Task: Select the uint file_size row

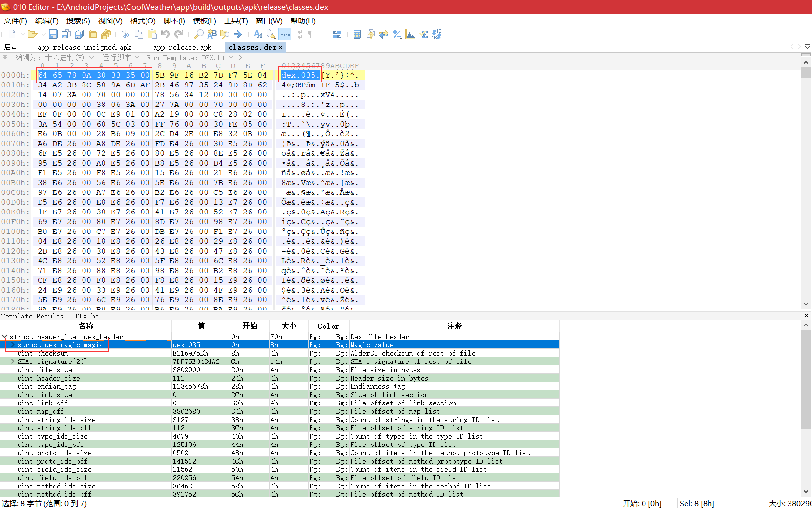Action: pyautogui.click(x=279, y=370)
